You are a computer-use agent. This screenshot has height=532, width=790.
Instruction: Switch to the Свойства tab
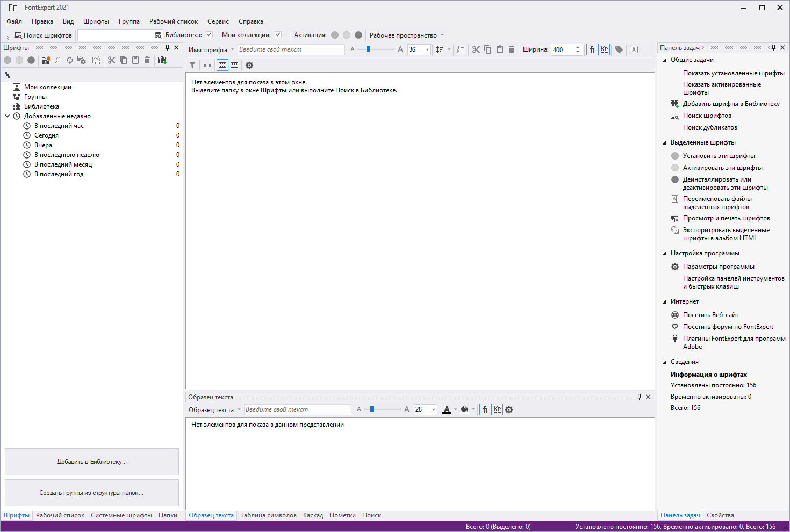tap(720, 515)
